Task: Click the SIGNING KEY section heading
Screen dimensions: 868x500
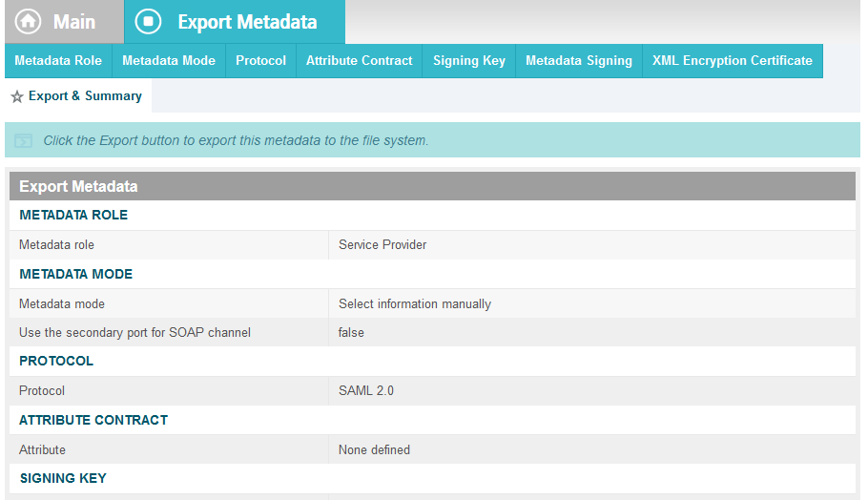Action: 63,478
